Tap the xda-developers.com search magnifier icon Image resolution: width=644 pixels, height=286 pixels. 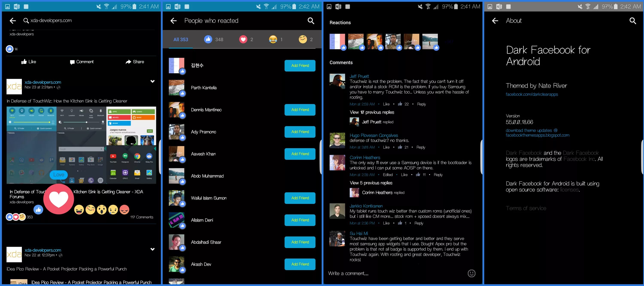click(26, 21)
